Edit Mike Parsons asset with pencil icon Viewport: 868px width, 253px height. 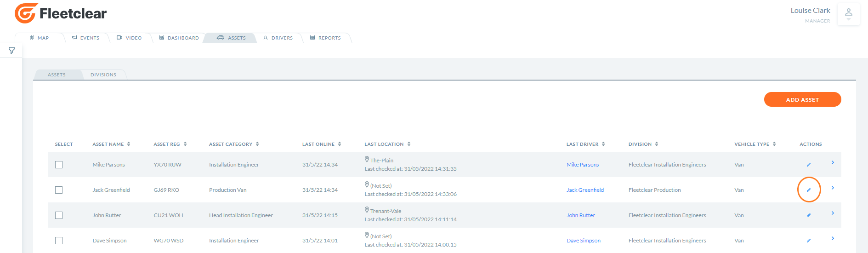pos(809,165)
